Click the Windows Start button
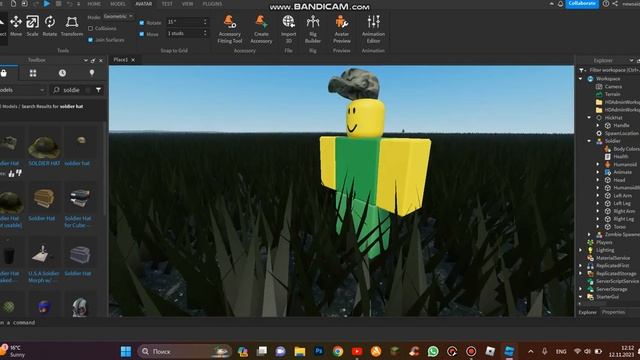The height and width of the screenshot is (360, 640). click(x=126, y=351)
